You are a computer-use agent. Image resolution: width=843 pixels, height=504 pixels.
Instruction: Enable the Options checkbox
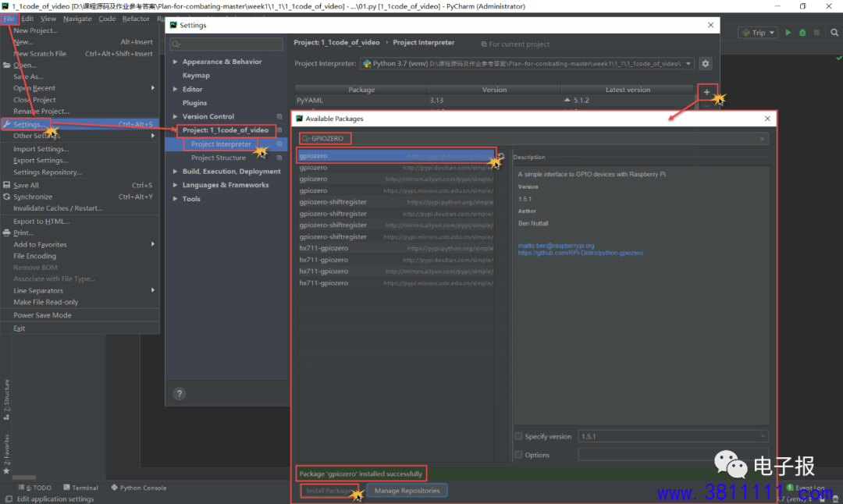[x=519, y=455]
